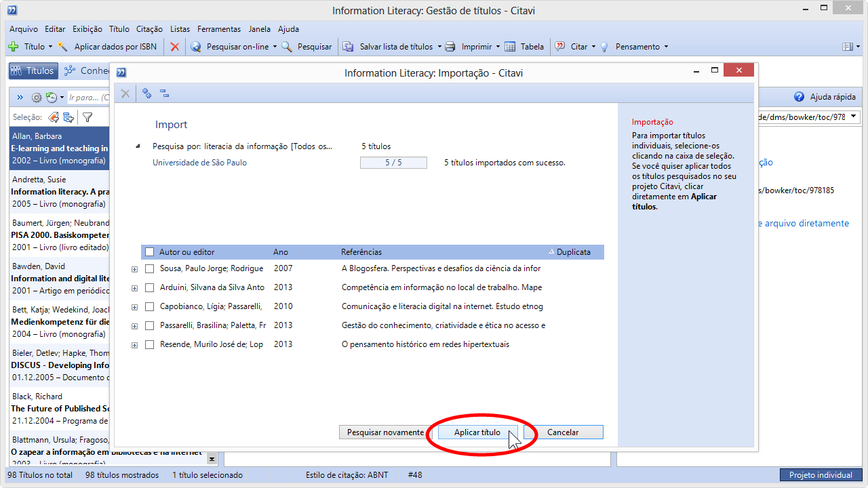
Task: Click the red X delete icon in main toolbar
Action: coord(175,47)
